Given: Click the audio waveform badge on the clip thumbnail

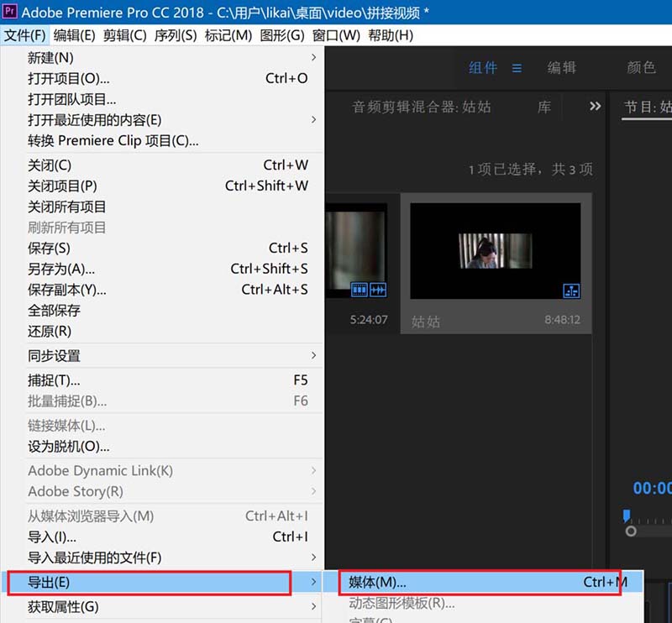Looking at the screenshot, I should pos(378,288).
